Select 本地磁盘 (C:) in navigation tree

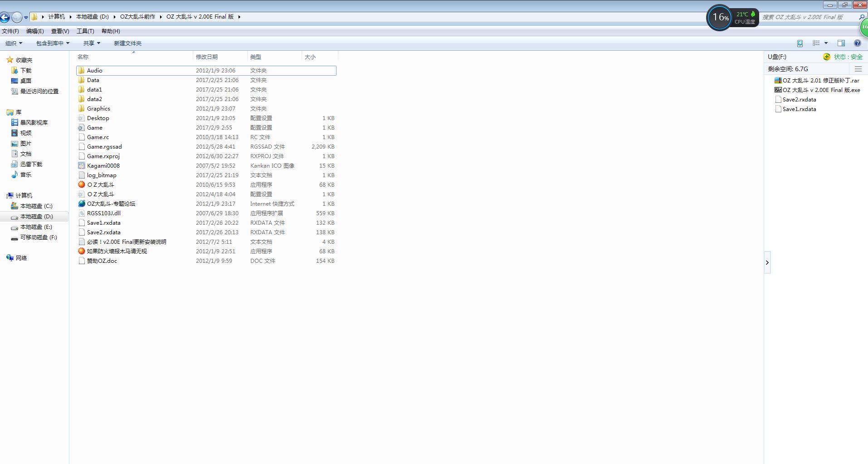[x=36, y=206]
